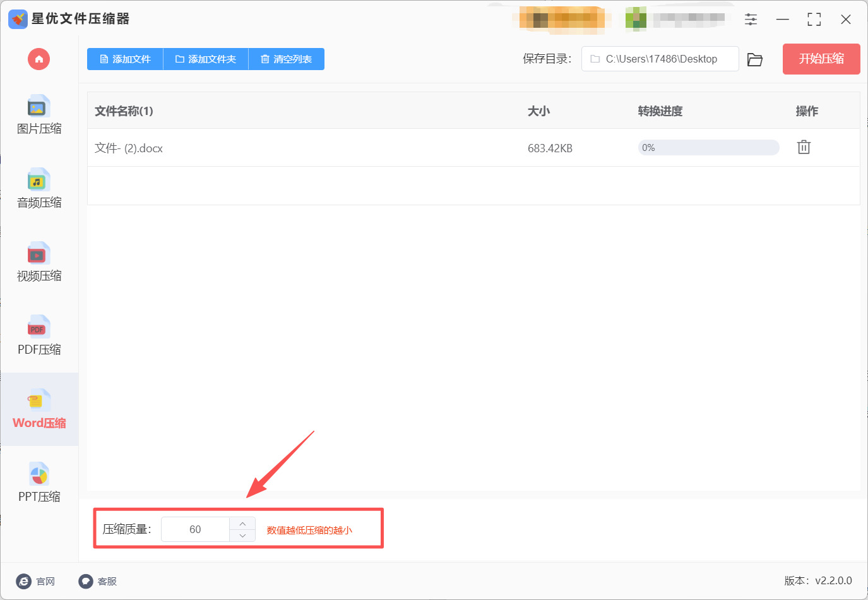Open the 图片压缩 image compression section
Image resolution: width=868 pixels, height=600 pixels.
(39, 115)
